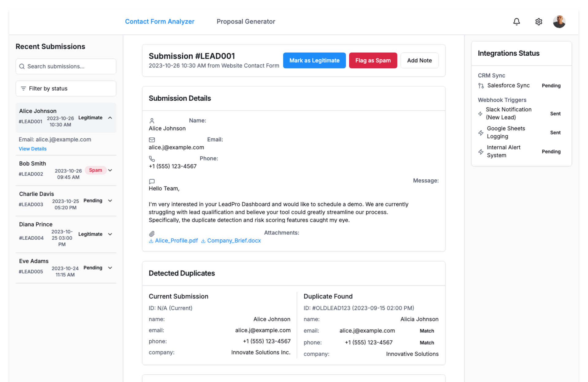Image resolution: width=588 pixels, height=382 pixels.
Task: Click the user profile avatar
Action: tap(559, 21)
